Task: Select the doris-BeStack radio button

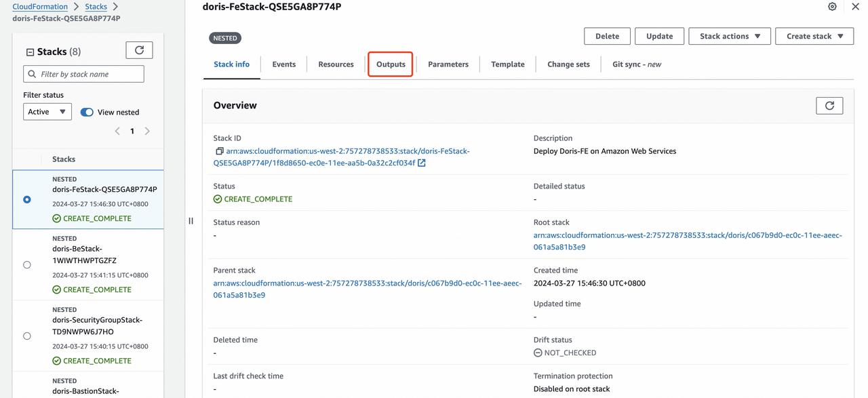Action: click(x=27, y=264)
